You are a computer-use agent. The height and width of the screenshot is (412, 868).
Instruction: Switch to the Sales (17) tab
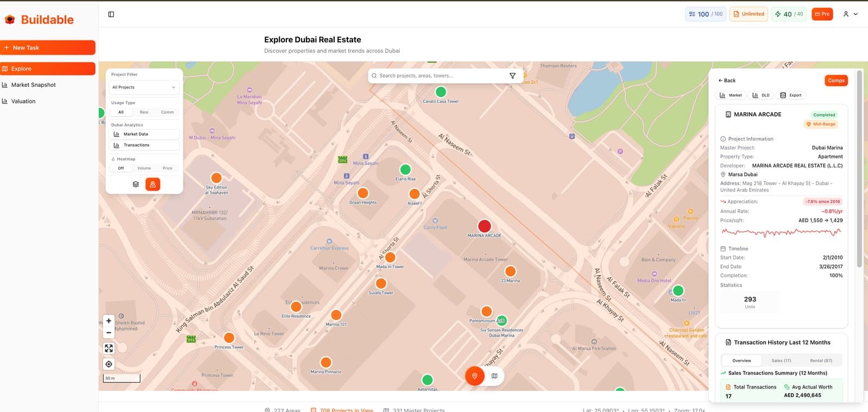[781, 360]
